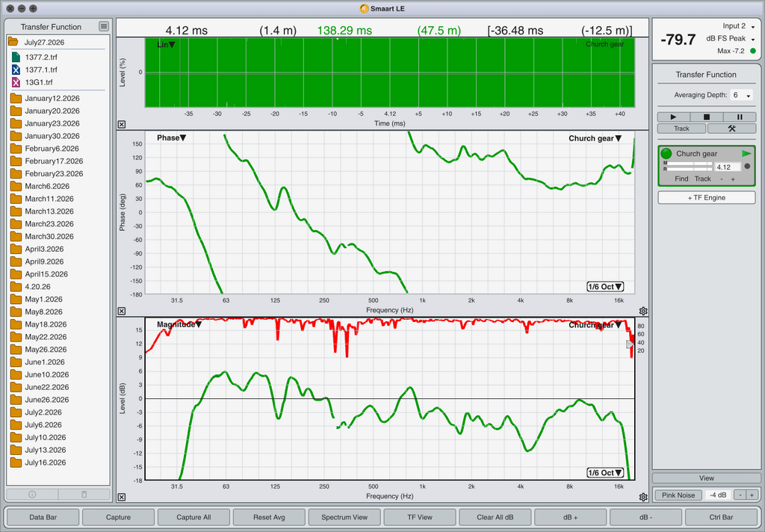The width and height of the screenshot is (765, 532).
Task: Toggle the Pink Noise generator
Action: pyautogui.click(x=678, y=495)
